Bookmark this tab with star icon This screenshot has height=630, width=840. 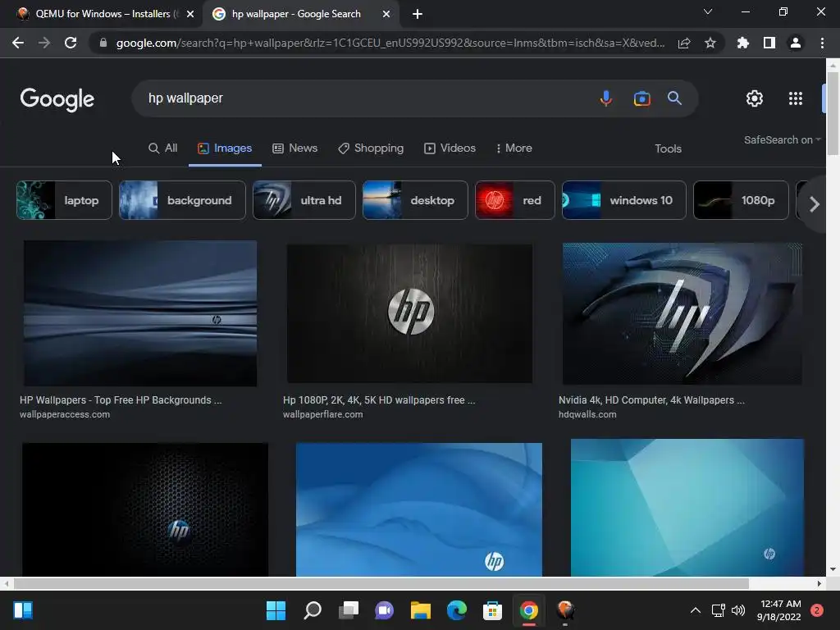(710, 43)
